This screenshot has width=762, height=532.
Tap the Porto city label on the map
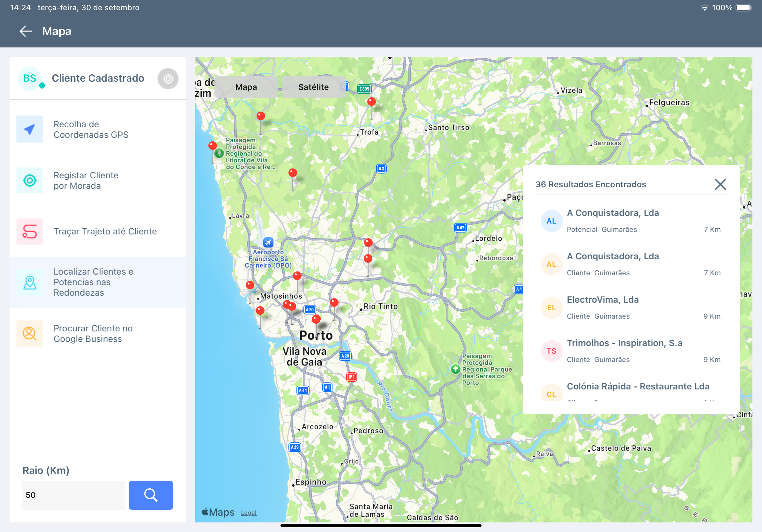pyautogui.click(x=316, y=335)
